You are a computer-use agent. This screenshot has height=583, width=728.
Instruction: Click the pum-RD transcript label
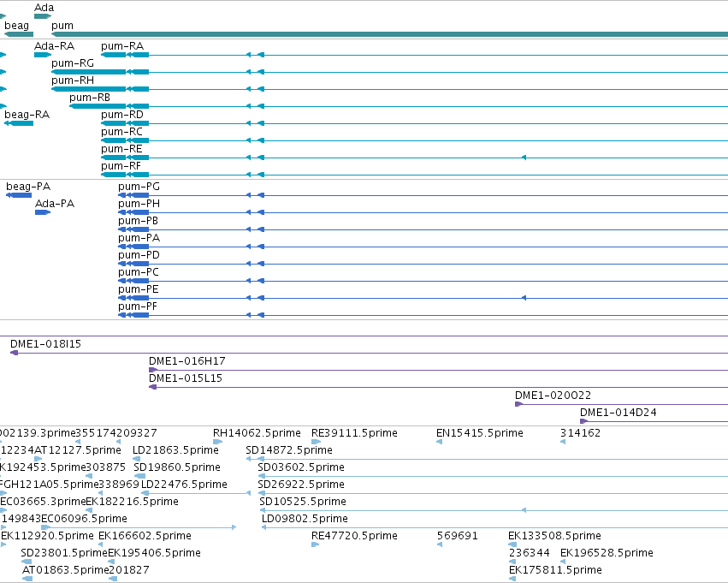click(122, 115)
